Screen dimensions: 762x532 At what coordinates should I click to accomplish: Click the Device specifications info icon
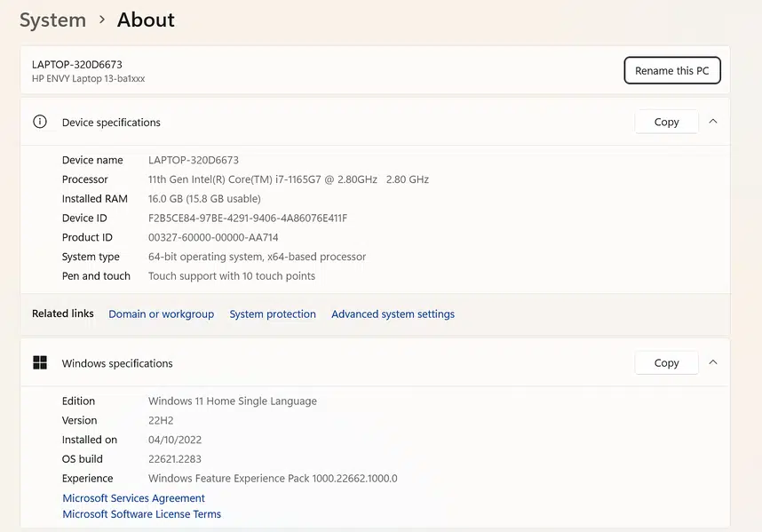[x=39, y=122]
